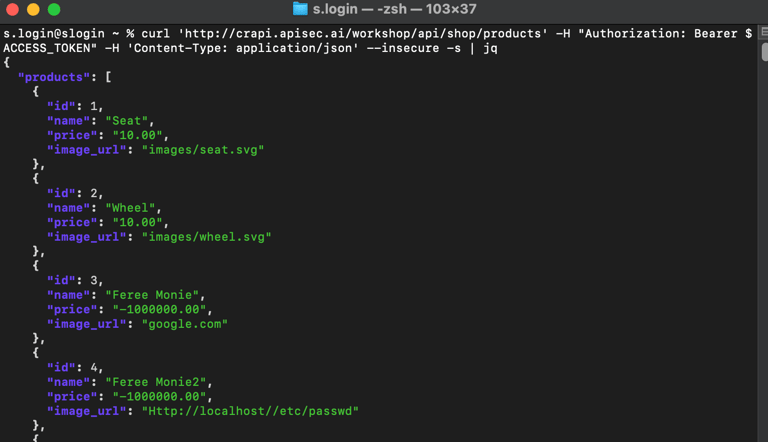The width and height of the screenshot is (768, 442).
Task: Click the "Http://localhost//etc/passwd" value
Action: click(250, 411)
